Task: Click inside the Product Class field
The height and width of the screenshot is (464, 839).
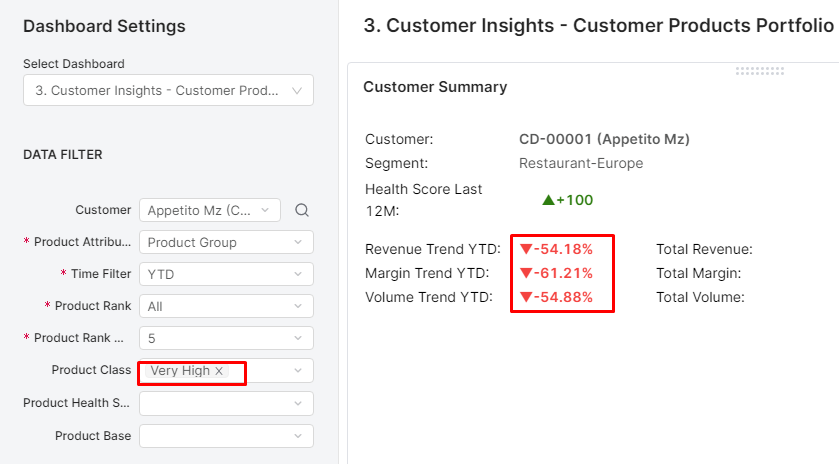Action: point(265,371)
